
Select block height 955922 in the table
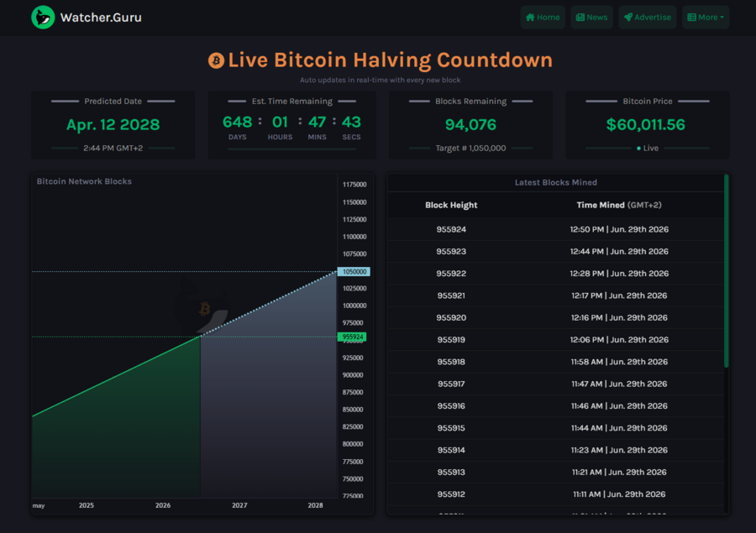pos(451,274)
